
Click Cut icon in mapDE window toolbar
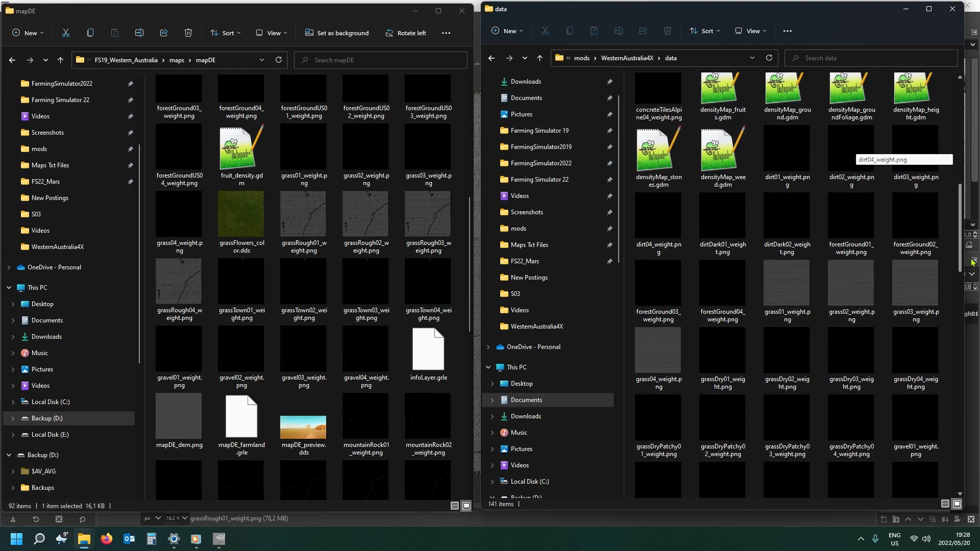tap(66, 33)
